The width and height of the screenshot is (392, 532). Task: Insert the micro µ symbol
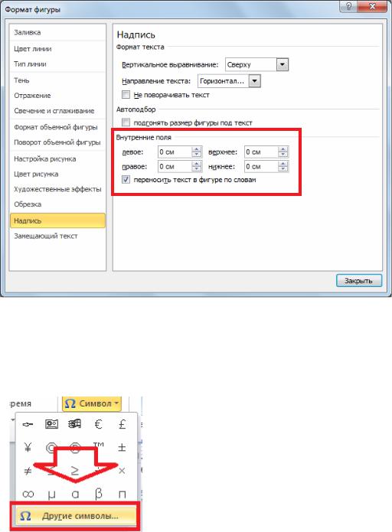pos(51,494)
